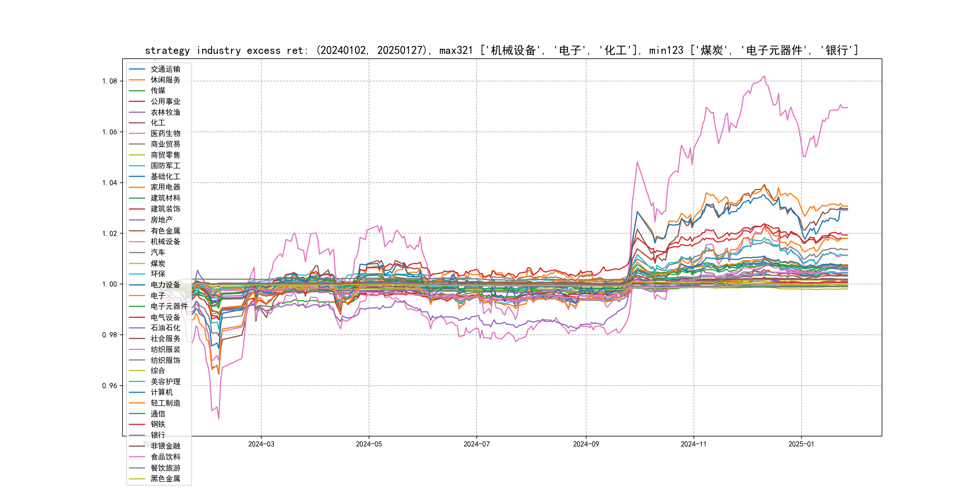980x490 pixels.
Task: Click the 2024-11 x-axis tick label
Action: 693,444
